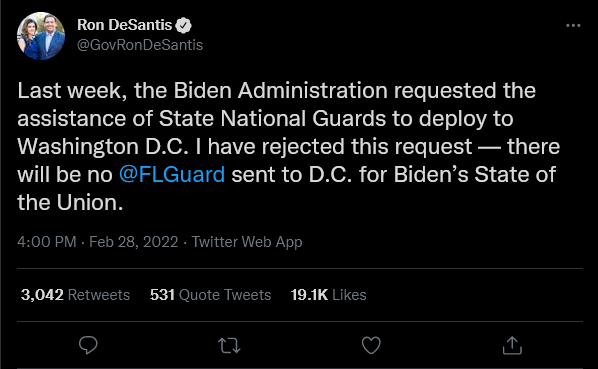This screenshot has height=369, width=598.
Task: Click the verified checkmark badge
Action: (x=183, y=25)
